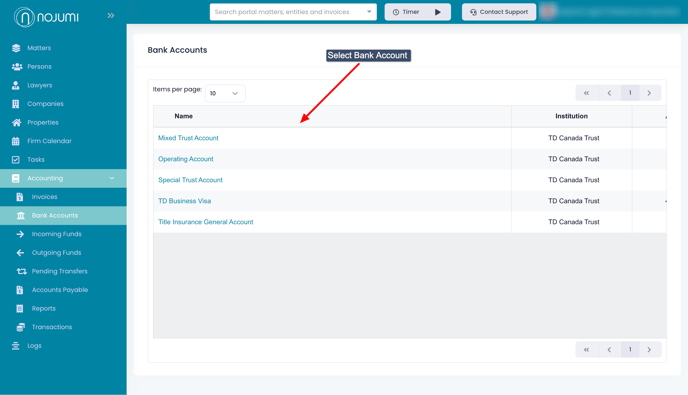Start the Timer play button
Viewport: 688px width, 395px height.
[437, 12]
